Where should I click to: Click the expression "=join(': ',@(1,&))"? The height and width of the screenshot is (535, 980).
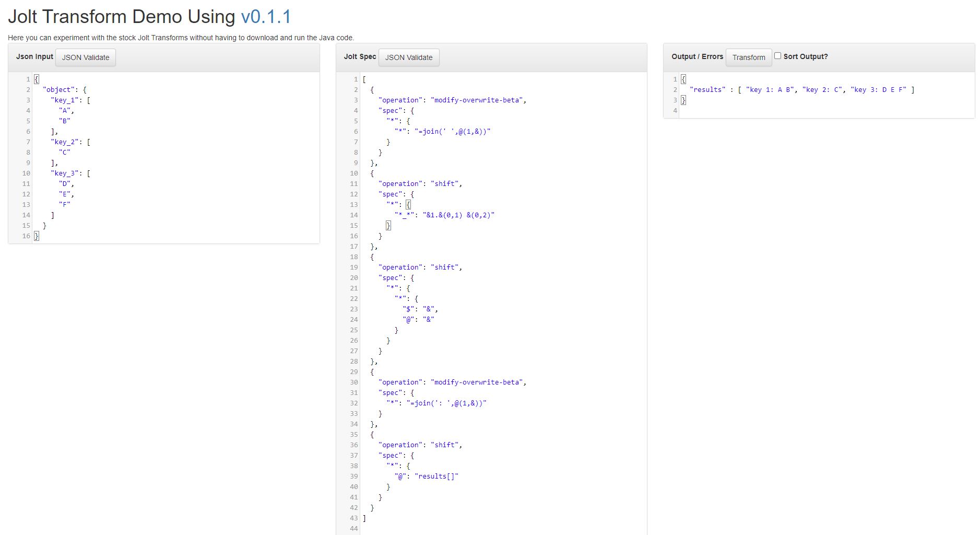click(446, 403)
